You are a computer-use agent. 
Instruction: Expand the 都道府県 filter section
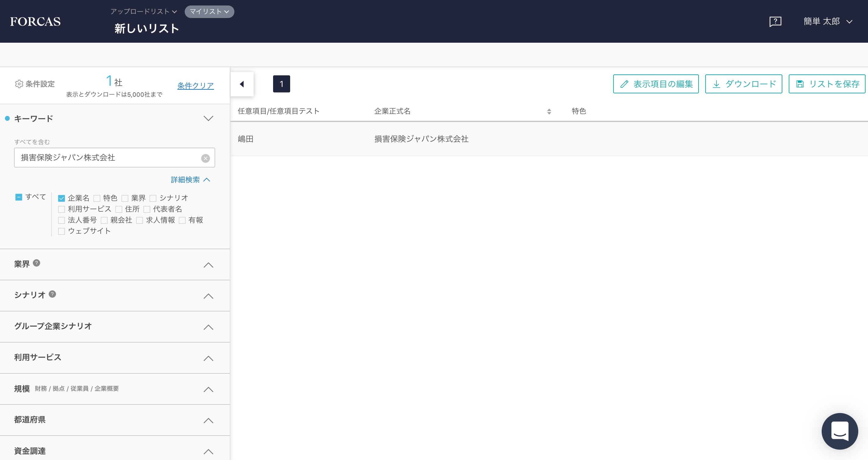(208, 421)
